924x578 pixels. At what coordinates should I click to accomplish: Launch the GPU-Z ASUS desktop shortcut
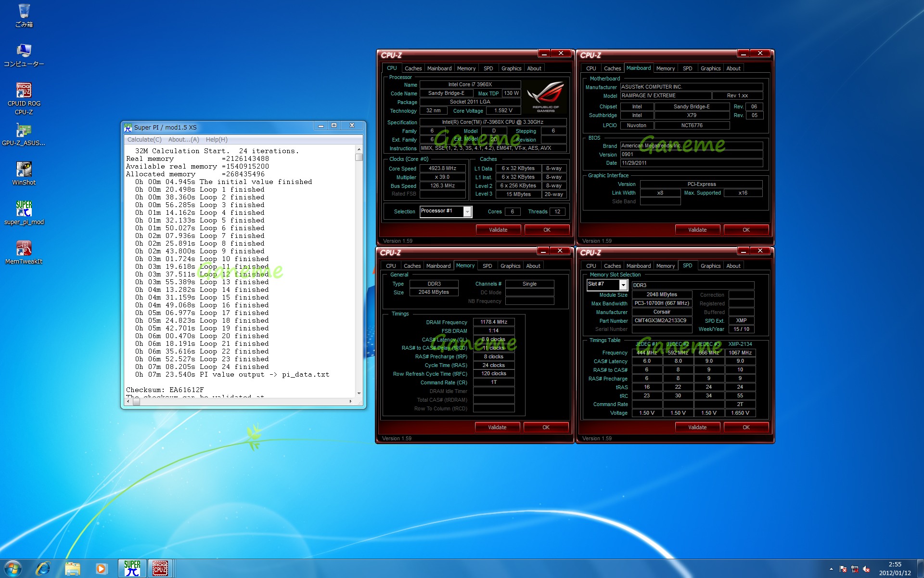coord(24,134)
